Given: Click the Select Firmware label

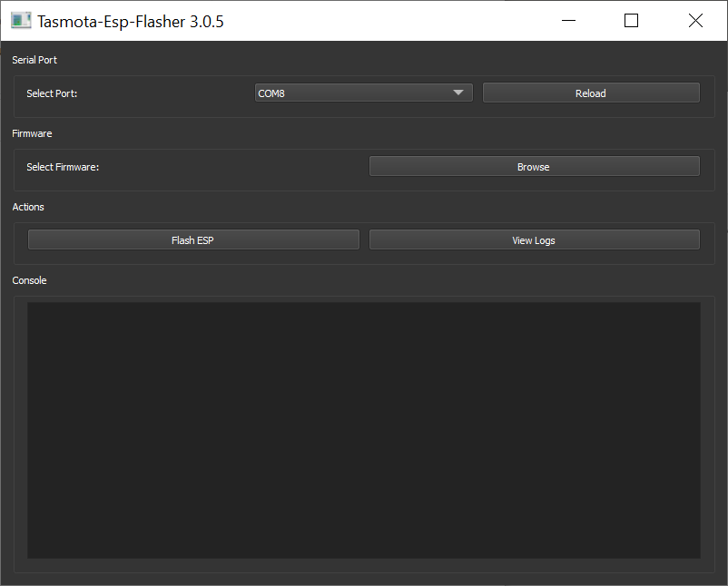Looking at the screenshot, I should coord(63,167).
